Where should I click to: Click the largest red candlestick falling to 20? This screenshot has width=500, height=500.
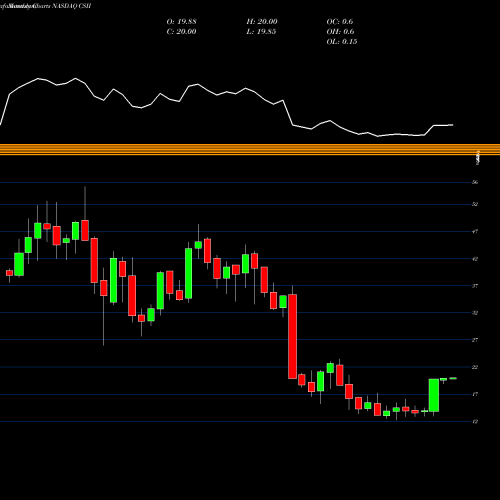point(293,336)
